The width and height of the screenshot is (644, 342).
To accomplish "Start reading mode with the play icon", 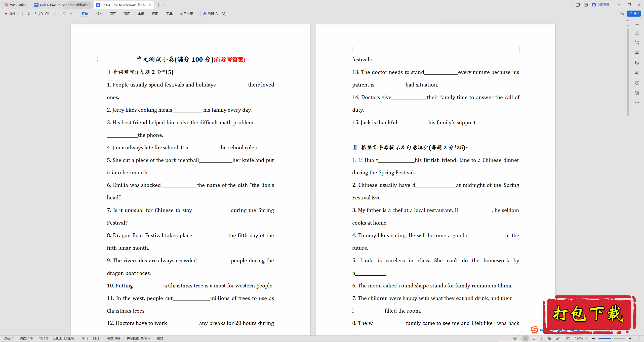I will (x=542, y=338).
